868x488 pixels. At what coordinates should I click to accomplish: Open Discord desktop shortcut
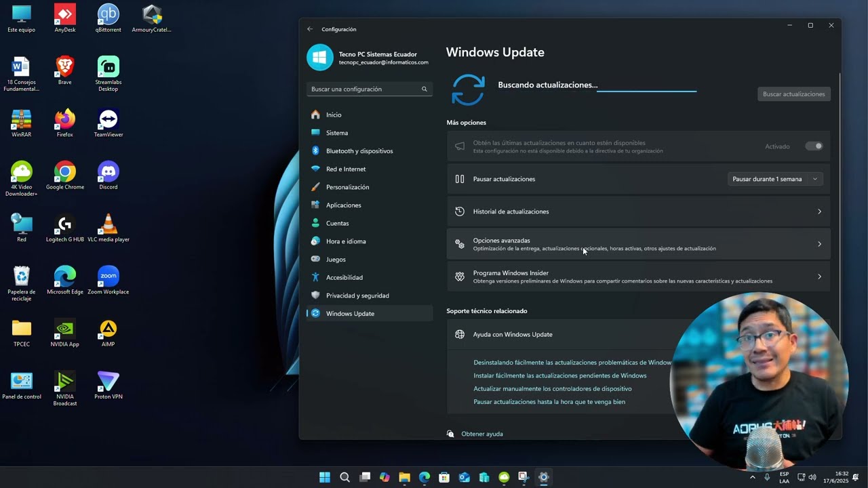(x=108, y=176)
